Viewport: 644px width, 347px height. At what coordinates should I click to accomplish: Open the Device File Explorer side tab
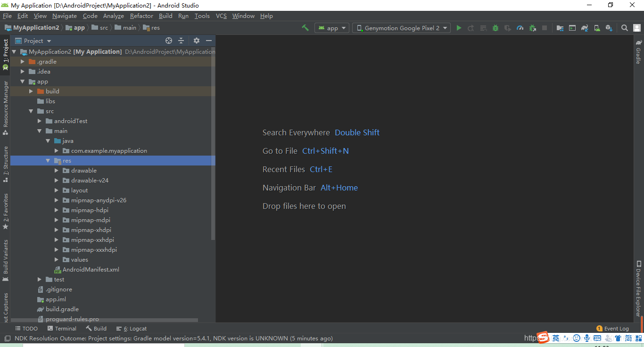[638, 288]
